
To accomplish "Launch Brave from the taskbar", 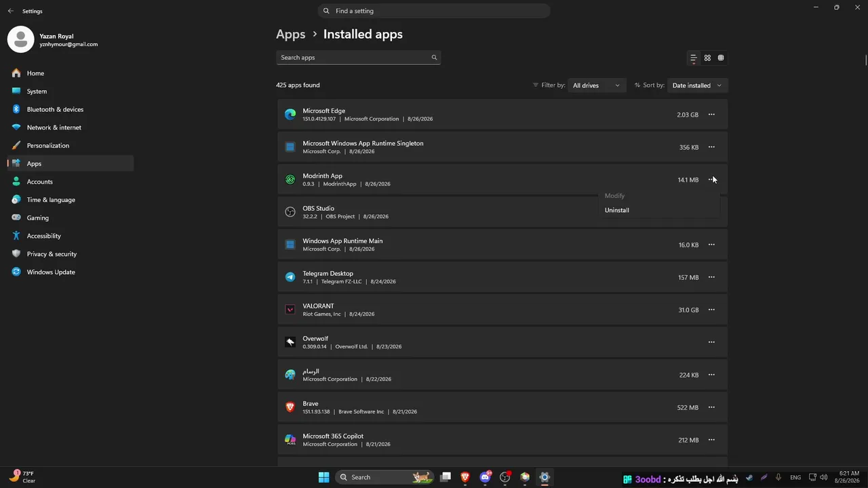I will [465, 477].
